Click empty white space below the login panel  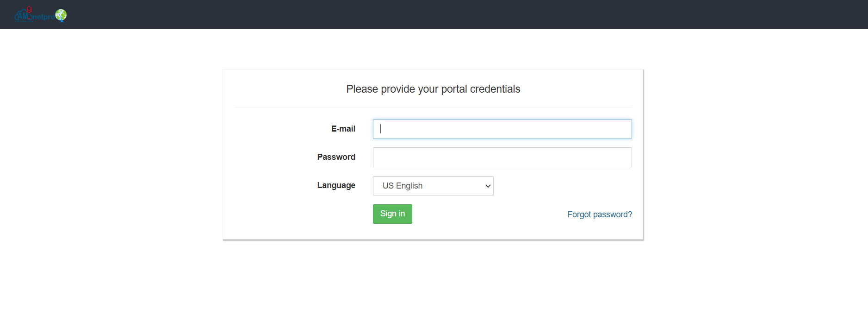click(x=433, y=287)
